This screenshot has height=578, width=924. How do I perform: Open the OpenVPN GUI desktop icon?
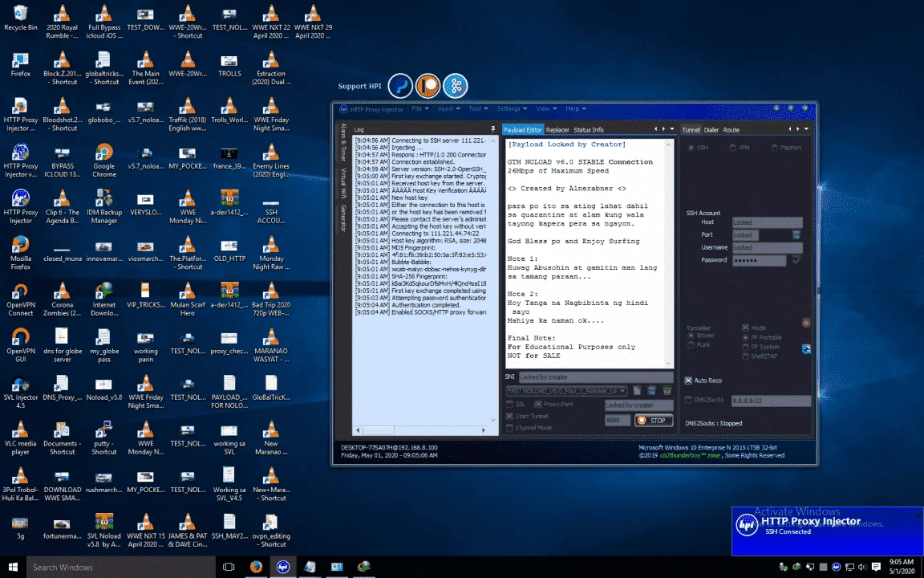point(21,345)
